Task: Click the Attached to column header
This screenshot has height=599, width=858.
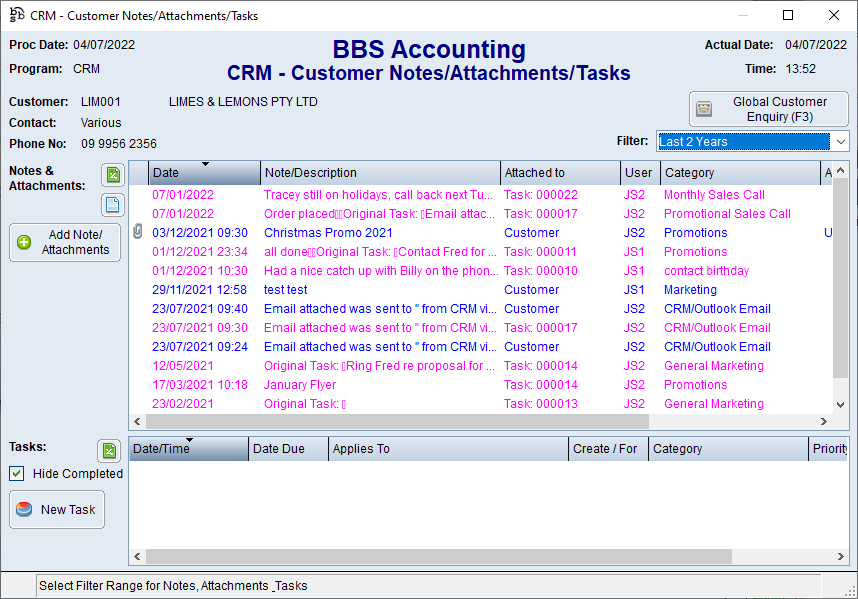Action: [559, 173]
